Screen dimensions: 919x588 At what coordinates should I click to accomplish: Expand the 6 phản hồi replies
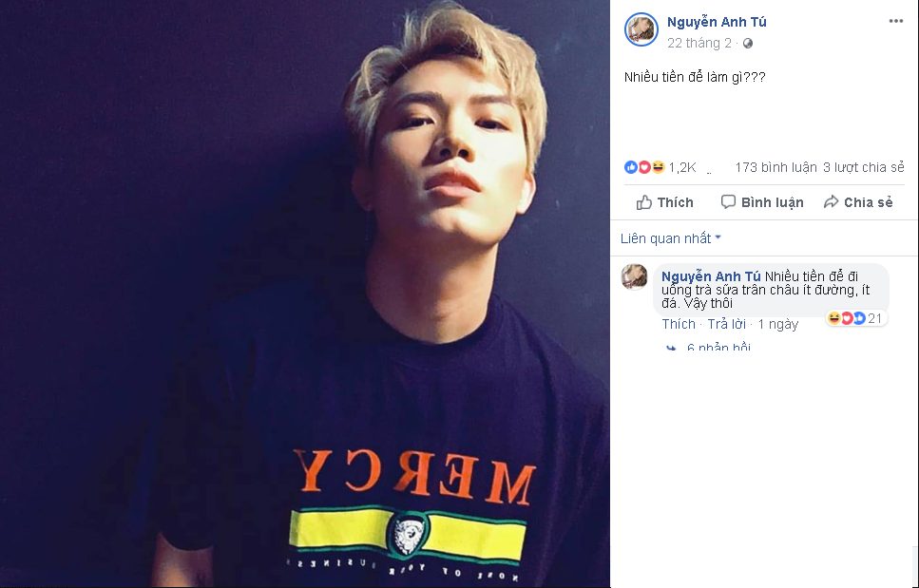[718, 349]
